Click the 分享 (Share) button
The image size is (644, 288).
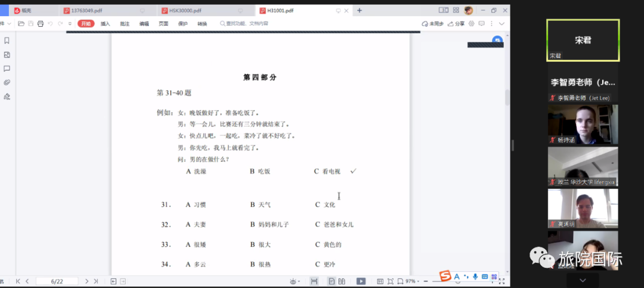(x=457, y=24)
